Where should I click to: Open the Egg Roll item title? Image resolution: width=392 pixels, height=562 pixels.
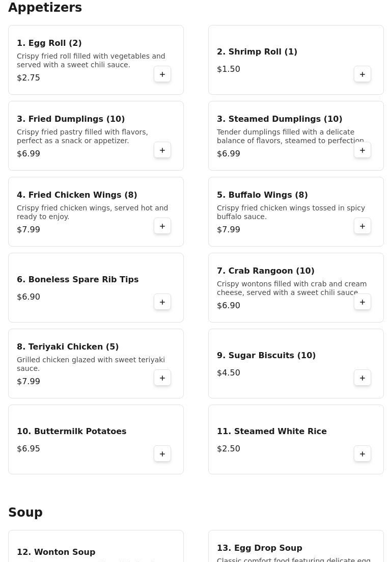(49, 43)
